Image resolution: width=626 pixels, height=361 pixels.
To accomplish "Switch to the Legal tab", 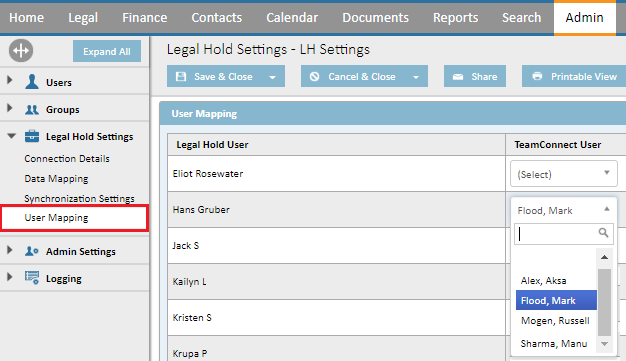I will click(x=83, y=18).
